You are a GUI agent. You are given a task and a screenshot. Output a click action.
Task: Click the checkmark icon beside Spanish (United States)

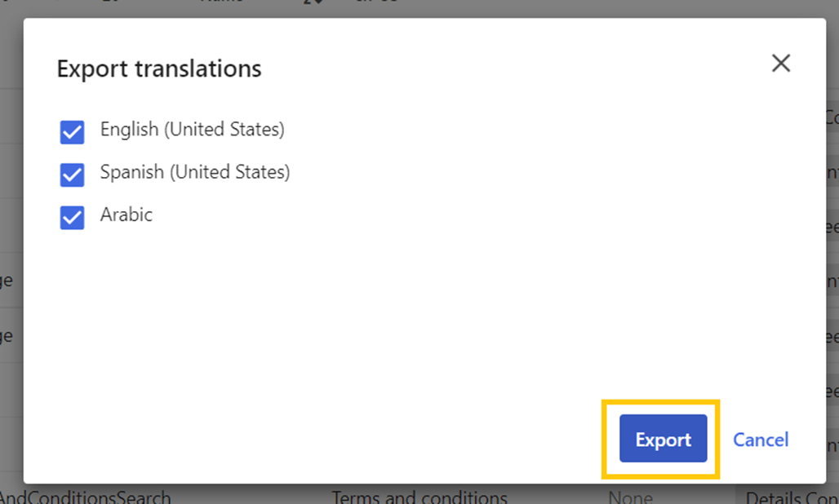pos(72,172)
